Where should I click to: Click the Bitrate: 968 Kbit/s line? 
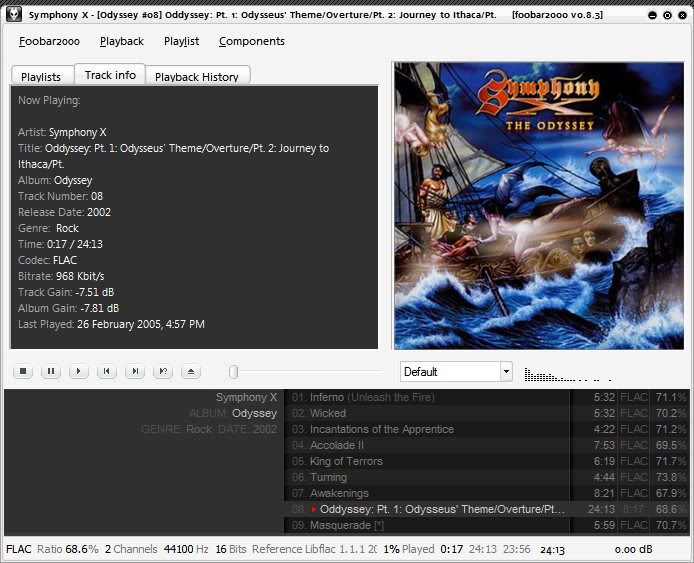pos(61,276)
